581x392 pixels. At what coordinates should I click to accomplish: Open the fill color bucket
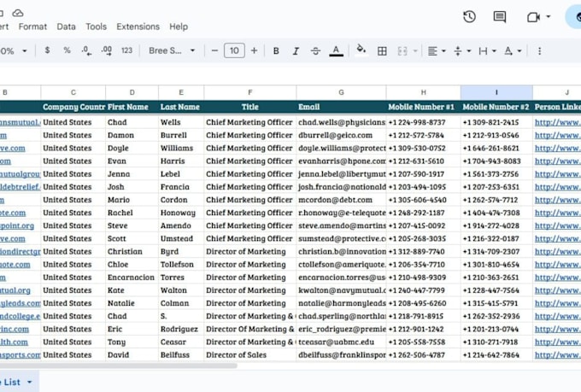[361, 50]
